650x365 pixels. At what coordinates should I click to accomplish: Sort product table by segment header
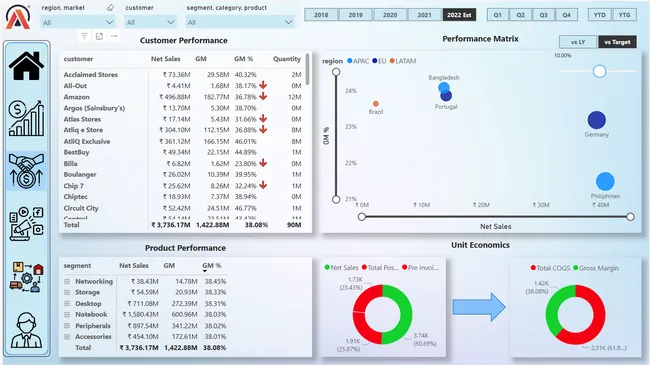[x=77, y=266]
